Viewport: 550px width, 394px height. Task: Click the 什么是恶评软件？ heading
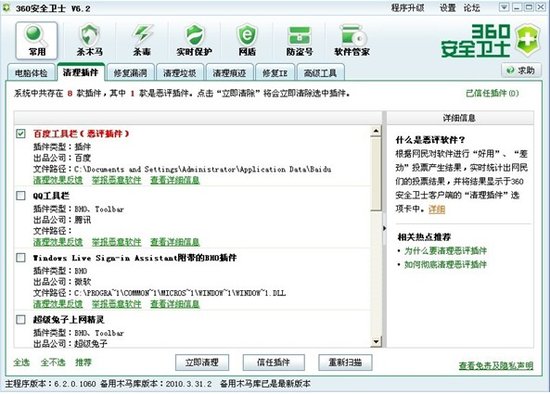point(430,140)
